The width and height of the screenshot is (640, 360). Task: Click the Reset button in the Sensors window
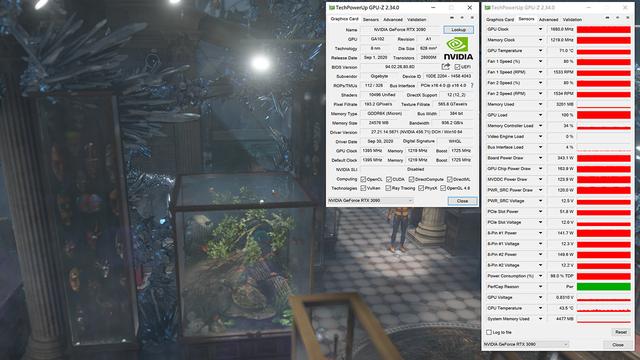(621, 332)
